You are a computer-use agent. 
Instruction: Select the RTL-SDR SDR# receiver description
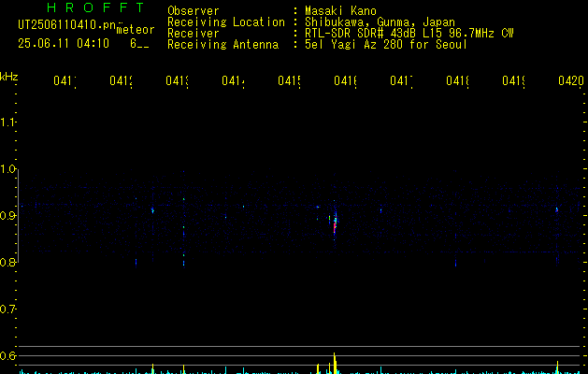click(409, 34)
